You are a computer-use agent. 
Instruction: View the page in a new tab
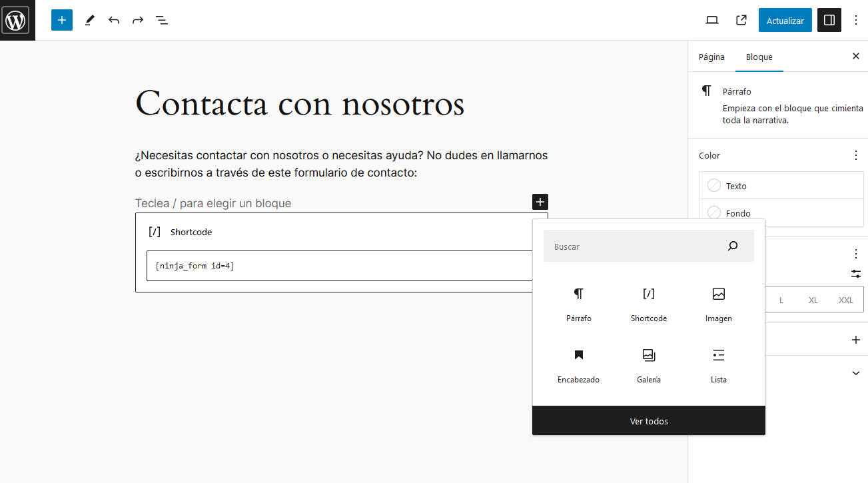[741, 20]
